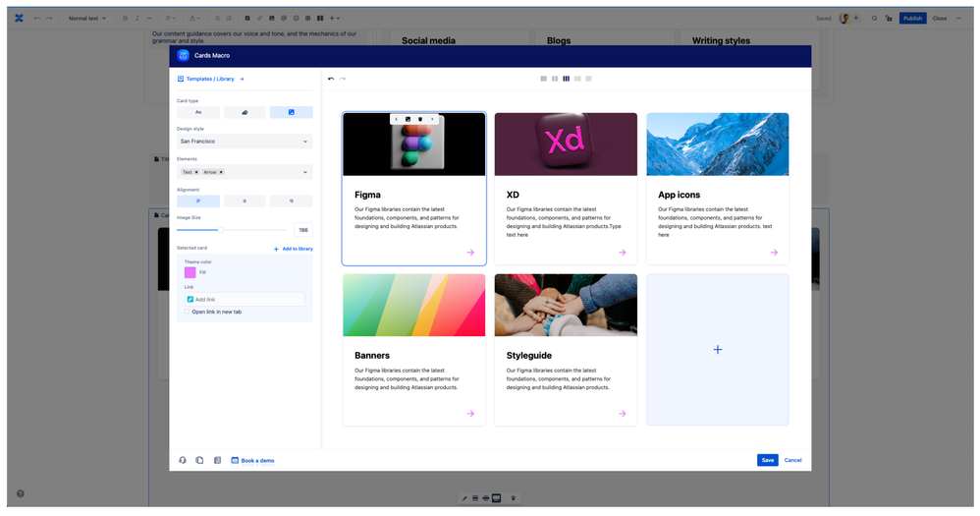Insert action item from editor toolbar

247,18
